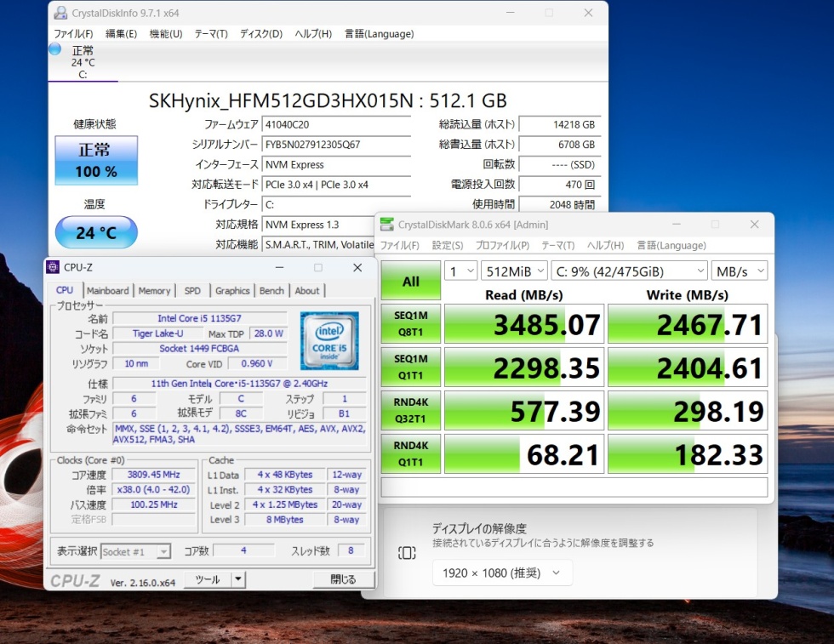The image size is (834, 644).
Task: Open ファイル(F) menu in CrystalDiskMark
Action: [x=399, y=245]
